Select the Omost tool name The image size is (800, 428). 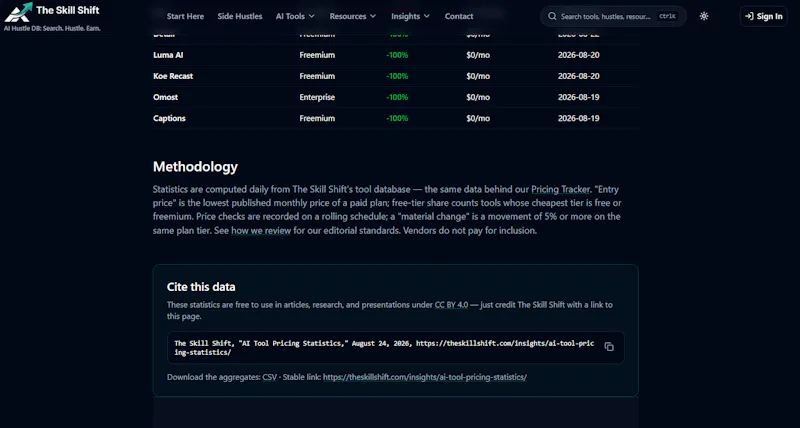[165, 97]
